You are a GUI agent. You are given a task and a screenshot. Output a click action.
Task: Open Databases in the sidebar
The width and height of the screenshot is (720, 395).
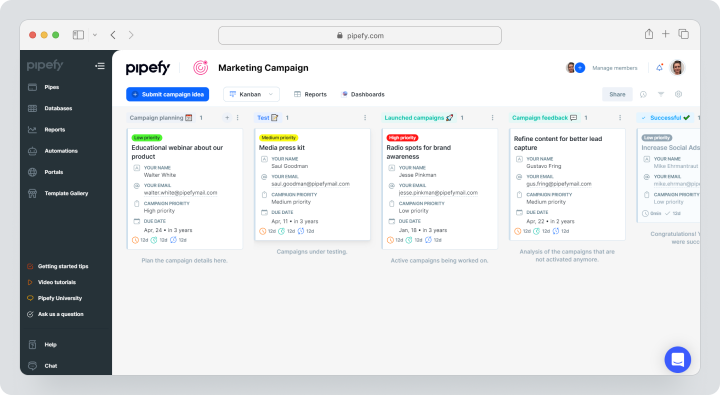tap(58, 108)
